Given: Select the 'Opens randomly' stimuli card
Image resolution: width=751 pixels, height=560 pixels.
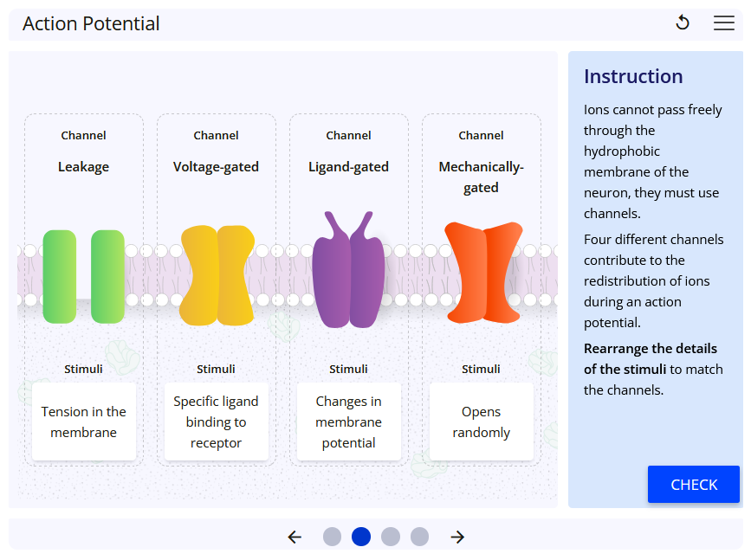Looking at the screenshot, I should (x=482, y=422).
